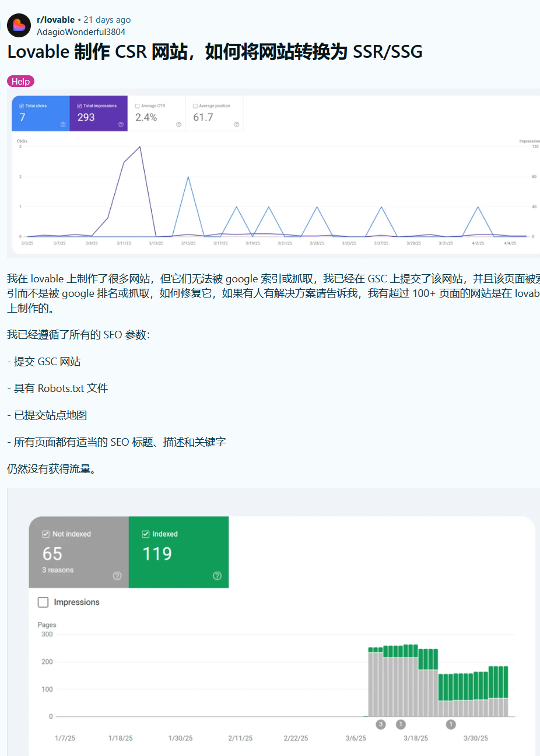This screenshot has height=756, width=540.
Task: Enable the Average CTR checkbox
Action: click(137, 106)
